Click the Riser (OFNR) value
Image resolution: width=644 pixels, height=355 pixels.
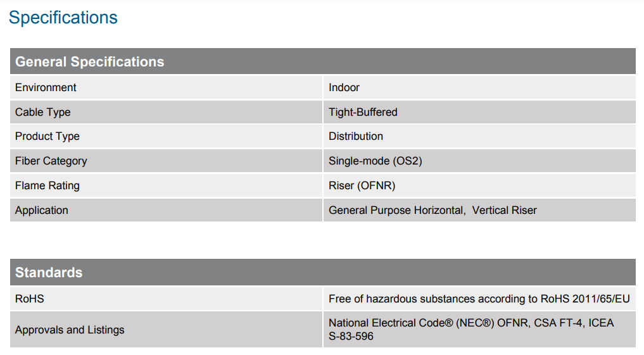click(x=362, y=185)
